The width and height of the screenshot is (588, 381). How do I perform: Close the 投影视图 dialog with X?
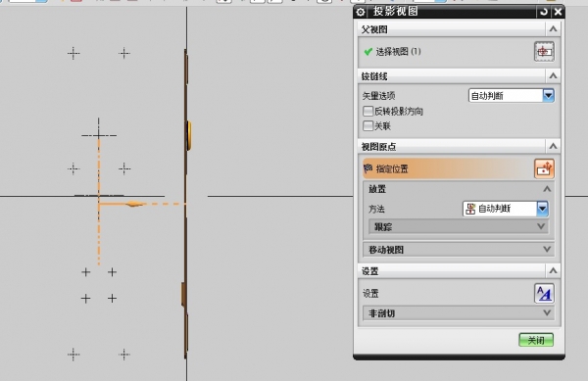(558, 12)
